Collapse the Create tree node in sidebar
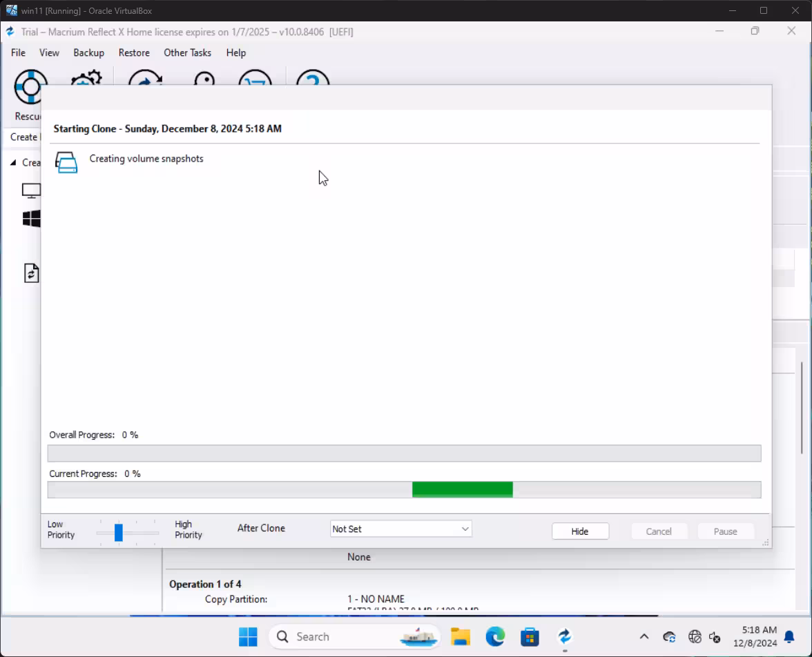This screenshot has height=657, width=812. click(14, 163)
